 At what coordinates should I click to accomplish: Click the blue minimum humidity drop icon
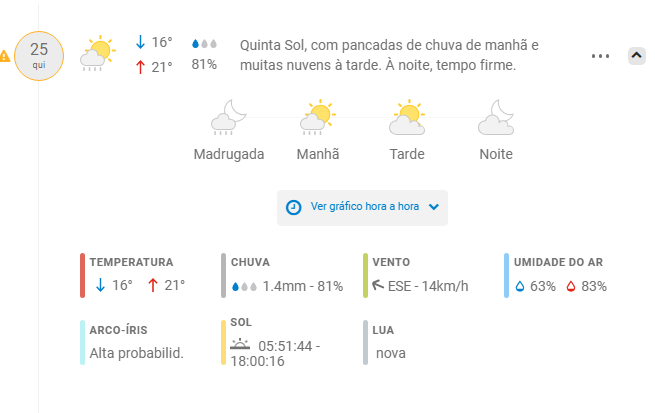(x=520, y=286)
